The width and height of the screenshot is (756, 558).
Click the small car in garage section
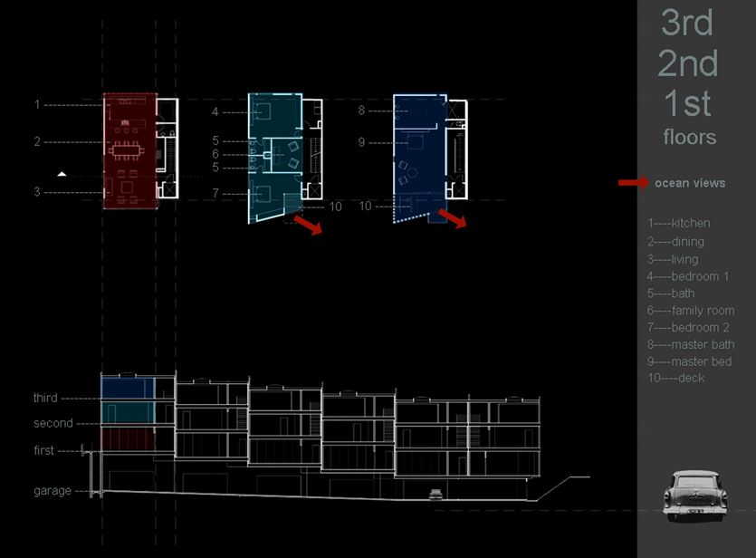(x=435, y=494)
